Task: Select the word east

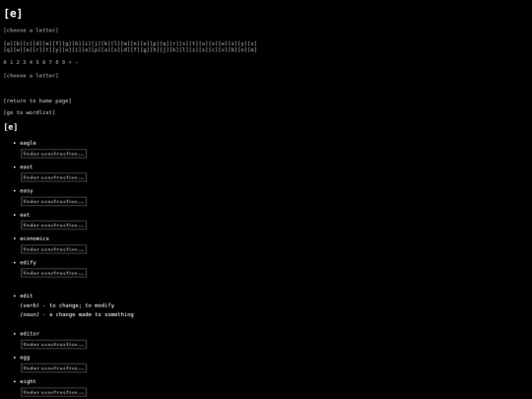Action: [x=27, y=166]
